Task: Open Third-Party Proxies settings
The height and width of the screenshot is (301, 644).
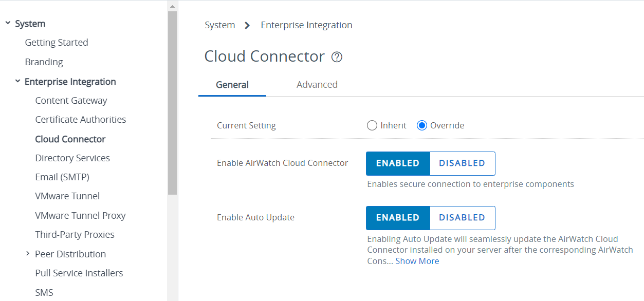Action: 75,235
